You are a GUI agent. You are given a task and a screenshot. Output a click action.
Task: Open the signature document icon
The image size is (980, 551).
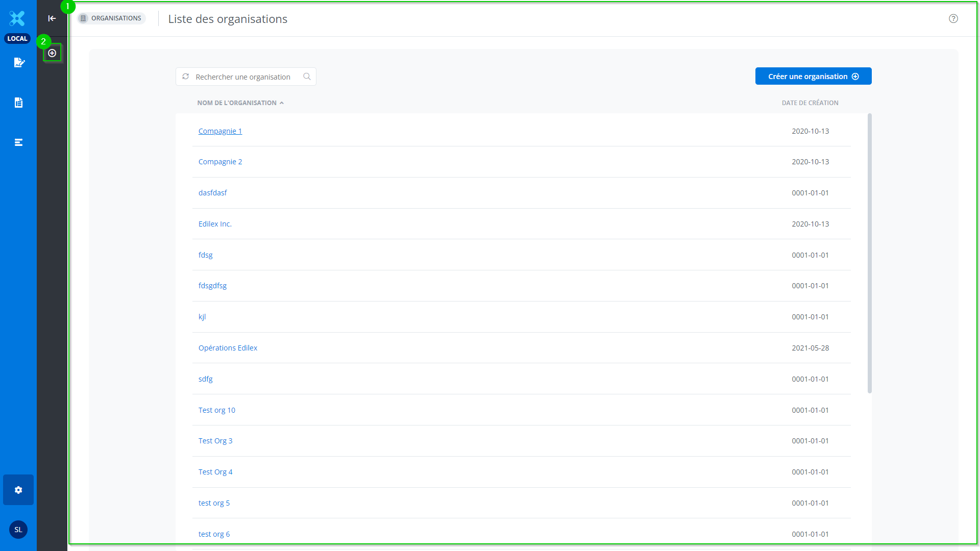[x=19, y=63]
